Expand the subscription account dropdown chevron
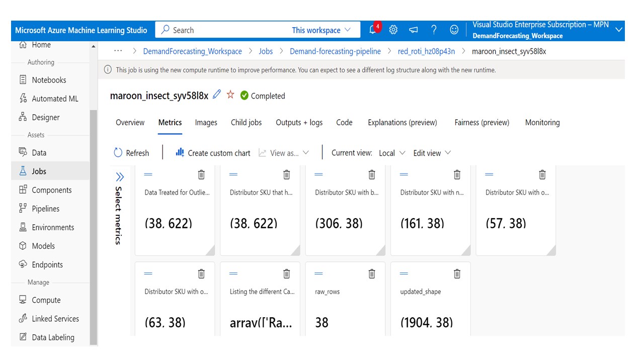Viewport: 644px width, 362px height. 619,30
